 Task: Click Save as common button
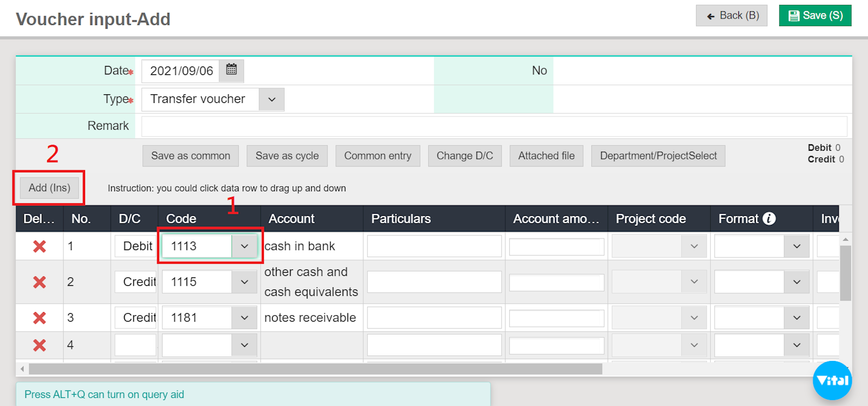coord(190,156)
